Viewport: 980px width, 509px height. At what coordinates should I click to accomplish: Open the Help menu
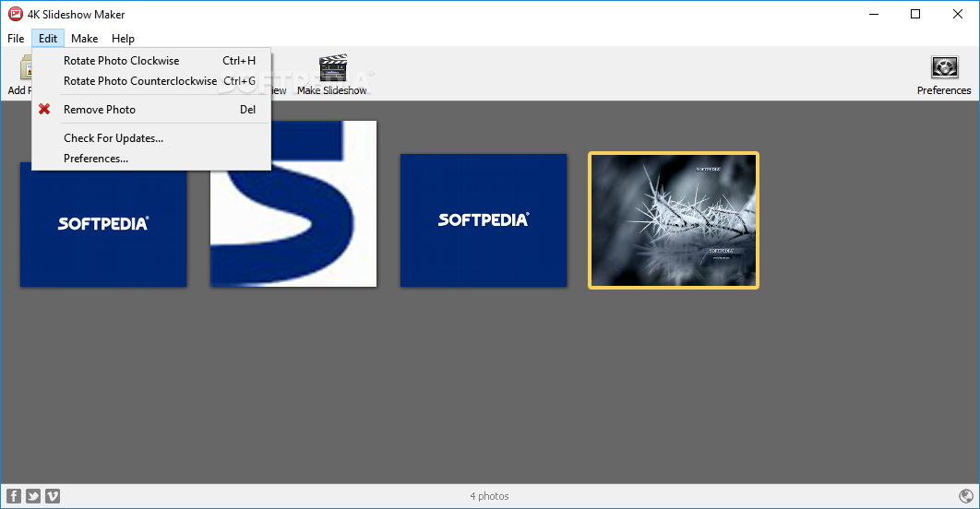pyautogui.click(x=123, y=38)
